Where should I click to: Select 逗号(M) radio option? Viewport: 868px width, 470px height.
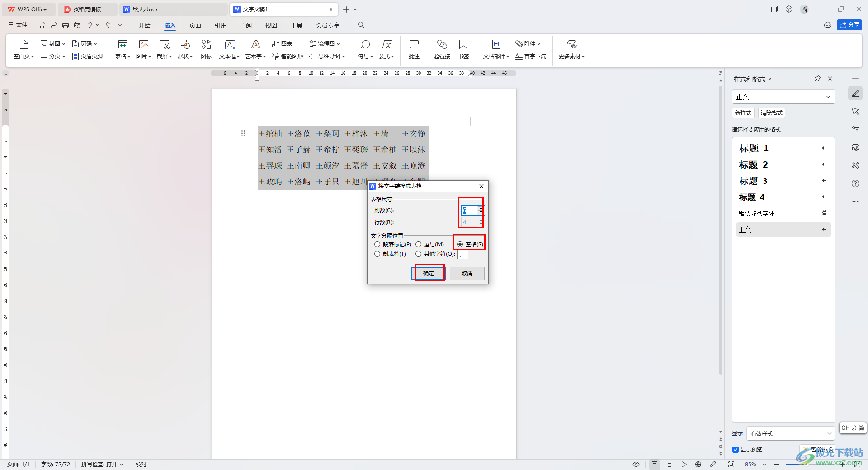click(429, 244)
